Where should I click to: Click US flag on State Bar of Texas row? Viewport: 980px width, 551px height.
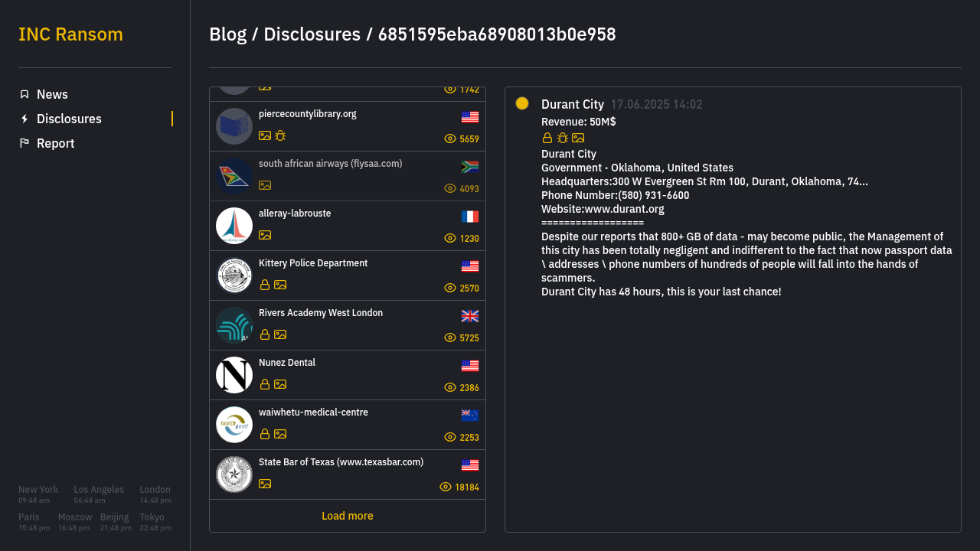pyautogui.click(x=470, y=465)
